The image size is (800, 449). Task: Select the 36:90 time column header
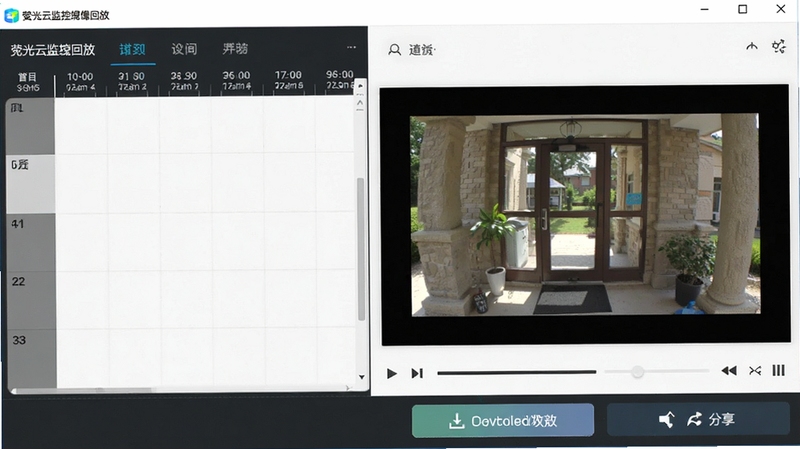[184, 81]
